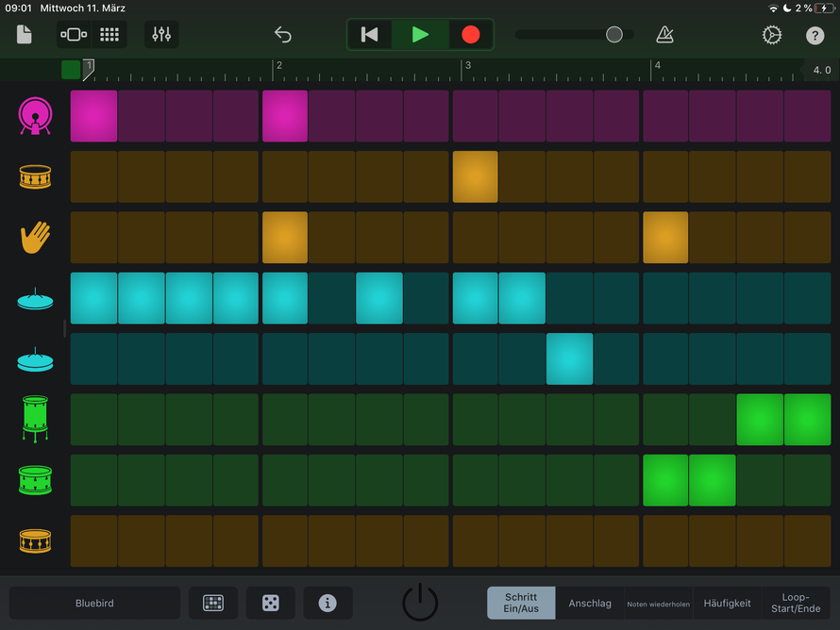Click the 4.0 pattern length display
This screenshot has height=630, width=840.
tap(821, 70)
